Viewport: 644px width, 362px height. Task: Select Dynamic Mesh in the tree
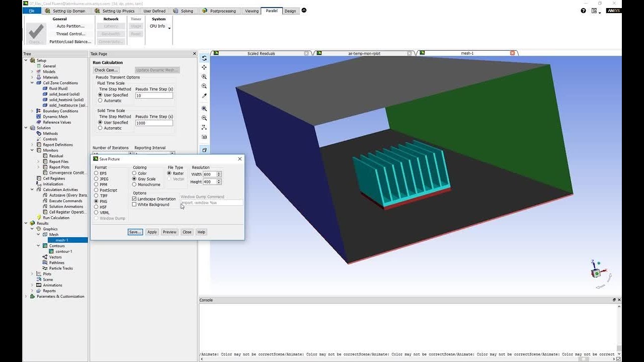click(x=55, y=117)
